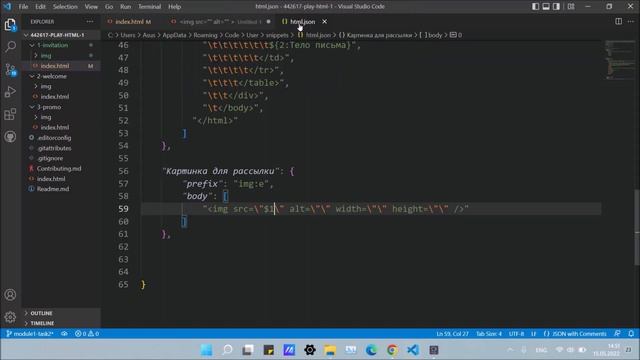Expand the OUTLINE section

[x=61, y=313]
